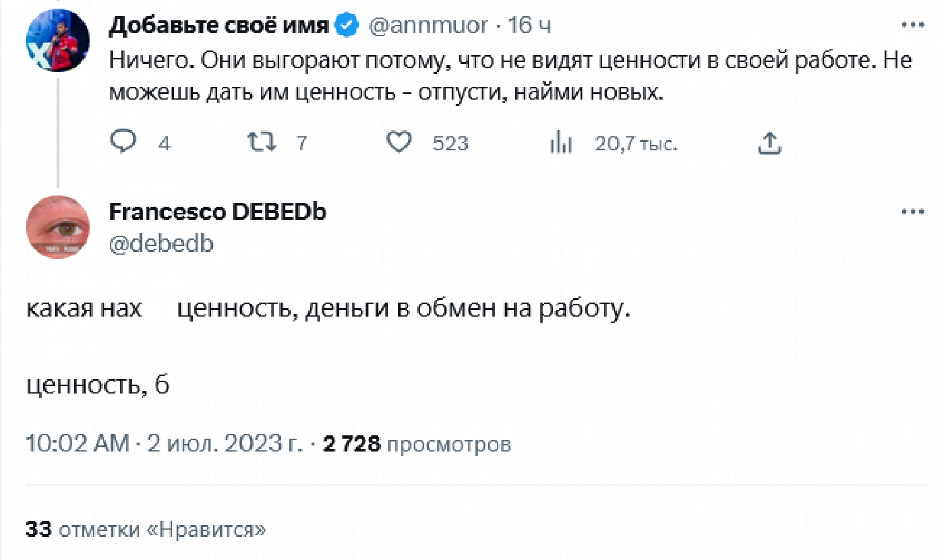Image resolution: width=944 pixels, height=560 pixels.
Task: Open the @annmuor profile avatar
Action: pos(57,40)
